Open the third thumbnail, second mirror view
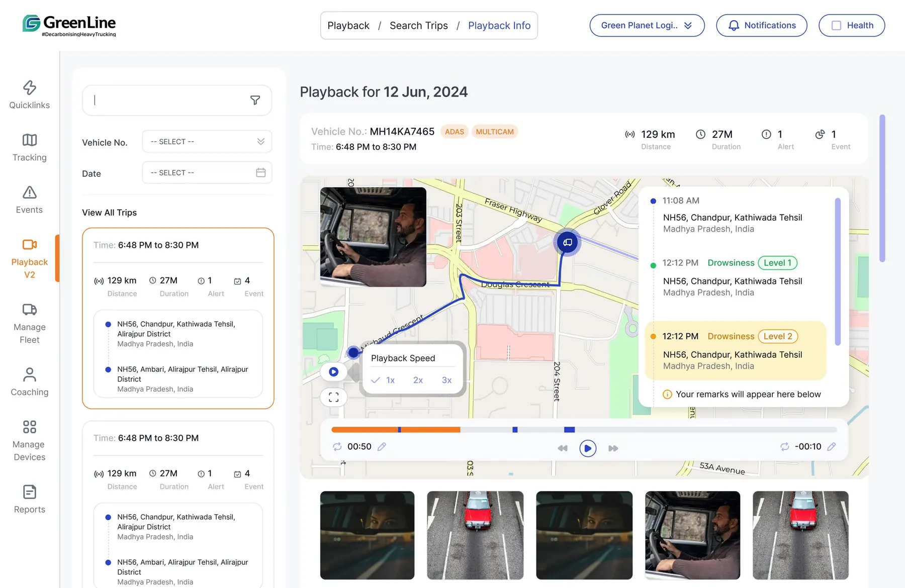 click(x=584, y=535)
